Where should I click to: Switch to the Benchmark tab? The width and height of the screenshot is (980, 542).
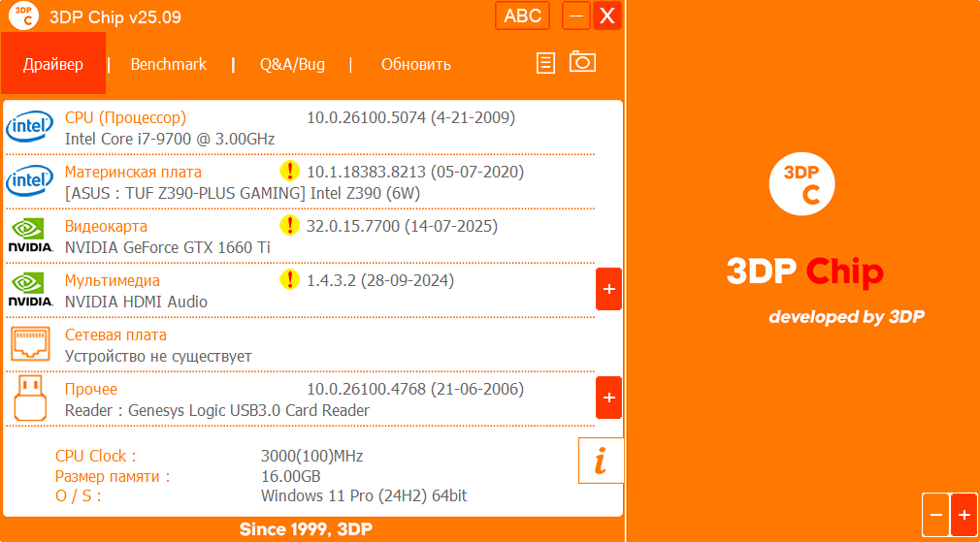[169, 64]
